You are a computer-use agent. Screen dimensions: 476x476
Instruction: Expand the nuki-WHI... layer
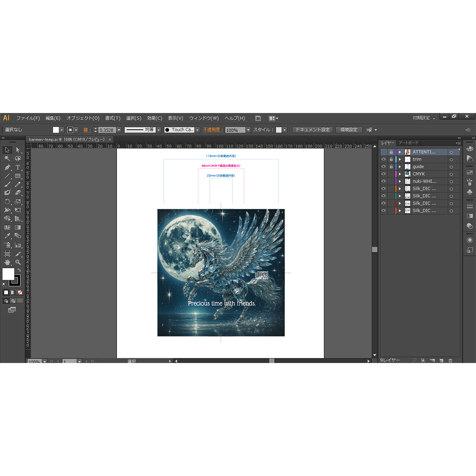pyautogui.click(x=399, y=181)
